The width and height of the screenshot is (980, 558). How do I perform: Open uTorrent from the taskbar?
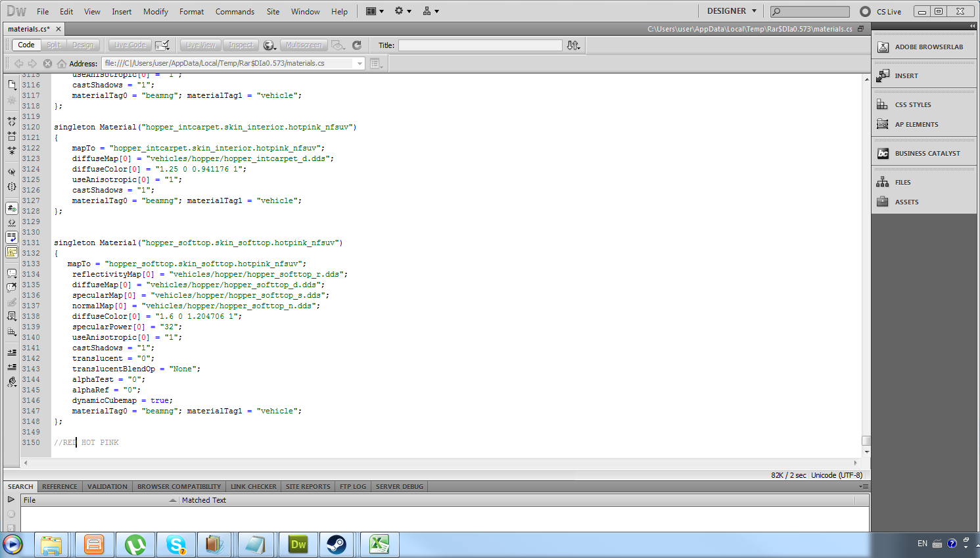(135, 544)
